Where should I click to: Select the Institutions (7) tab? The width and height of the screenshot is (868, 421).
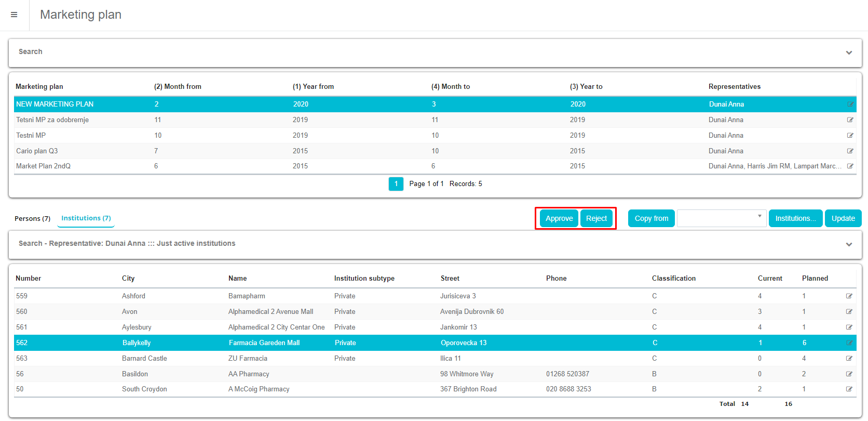click(86, 218)
